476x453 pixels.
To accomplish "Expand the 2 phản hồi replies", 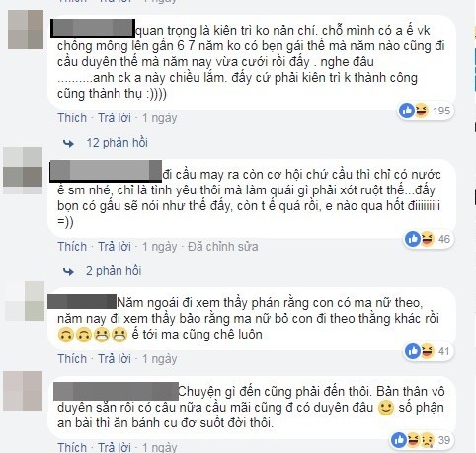I will click(114, 271).
